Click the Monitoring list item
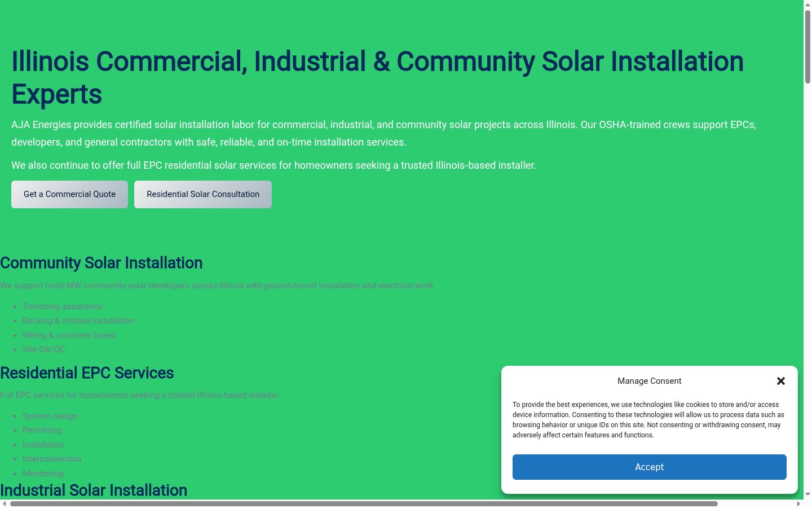Screen dimensions: 812x508 coord(43,474)
